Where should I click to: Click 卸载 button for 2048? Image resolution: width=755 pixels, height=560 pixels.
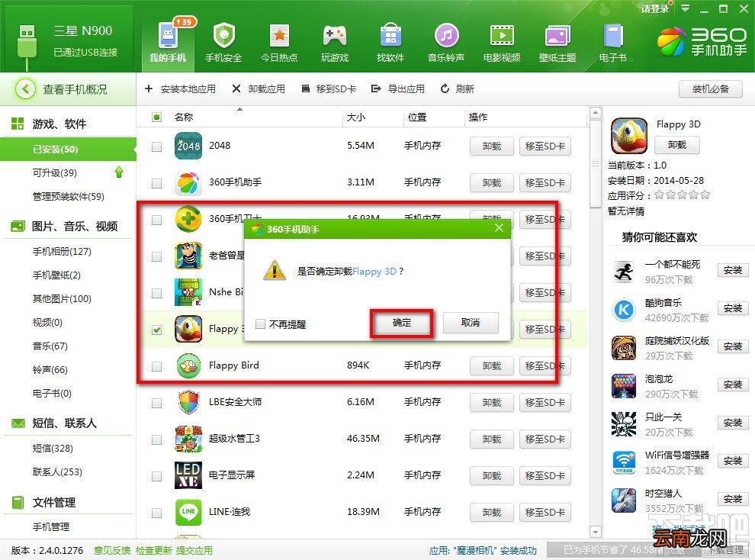point(492,146)
